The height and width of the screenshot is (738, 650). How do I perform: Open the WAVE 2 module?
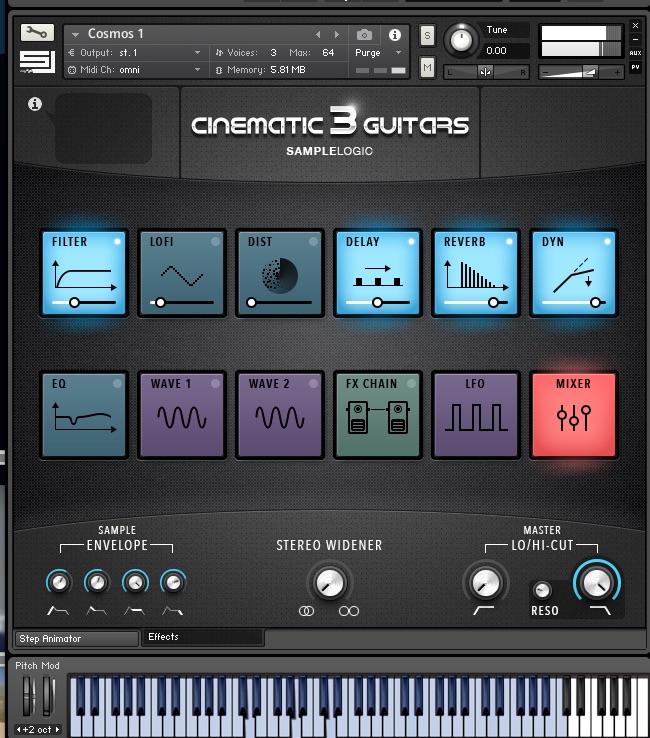click(x=280, y=413)
